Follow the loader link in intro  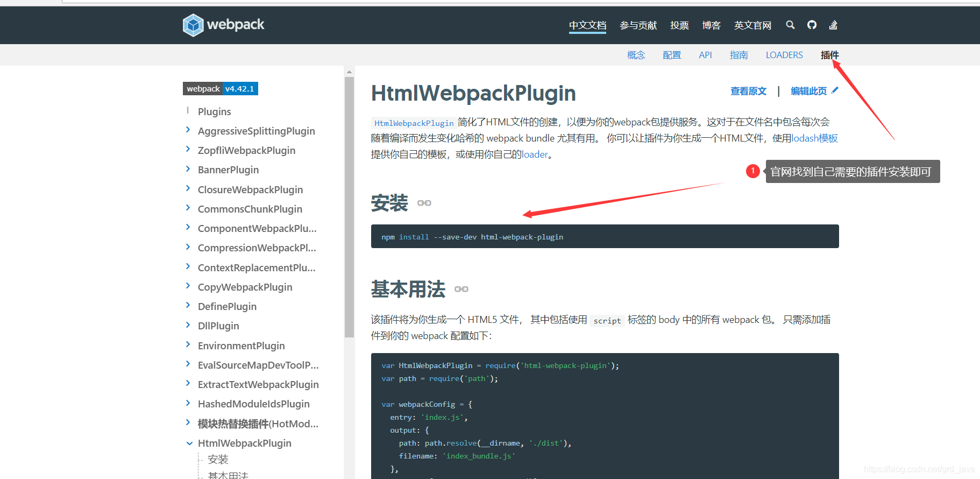pyautogui.click(x=535, y=154)
